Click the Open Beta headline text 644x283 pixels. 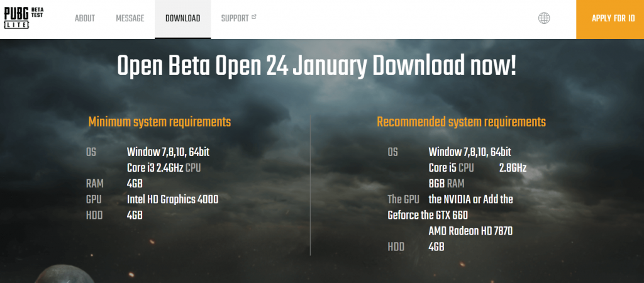(x=316, y=65)
